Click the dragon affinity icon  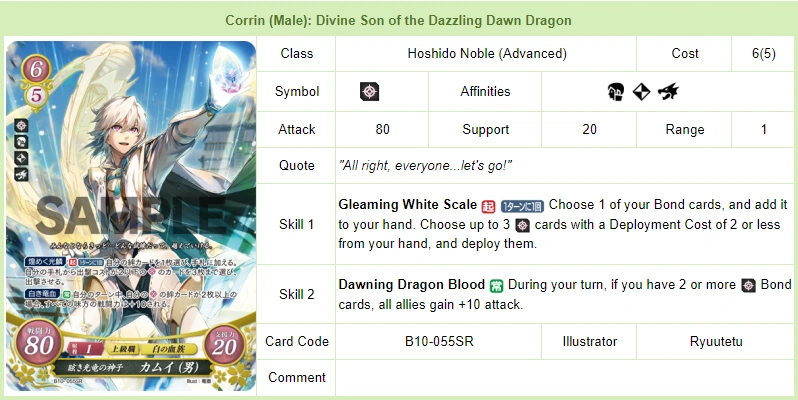[x=668, y=92]
